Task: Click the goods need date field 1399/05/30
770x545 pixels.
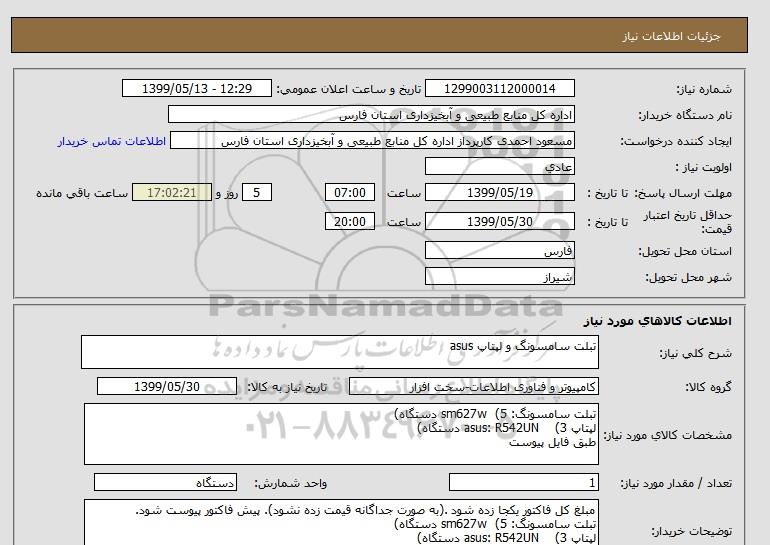Action: pos(167,387)
